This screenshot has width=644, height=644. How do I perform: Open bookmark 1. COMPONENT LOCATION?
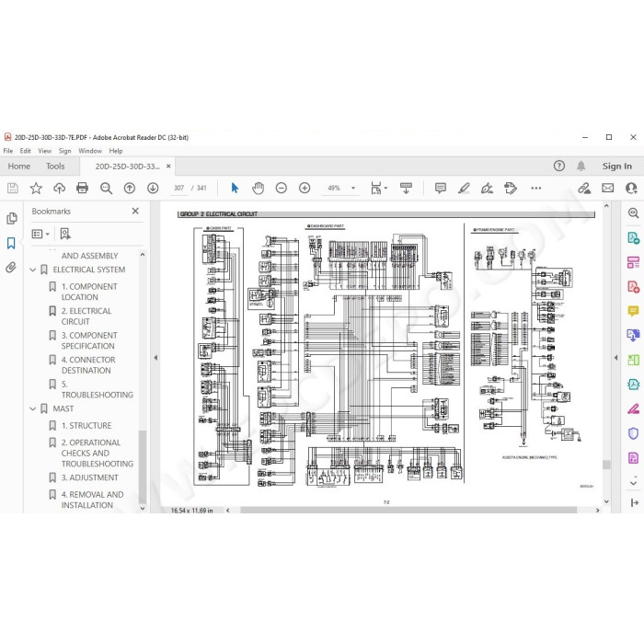coord(89,292)
